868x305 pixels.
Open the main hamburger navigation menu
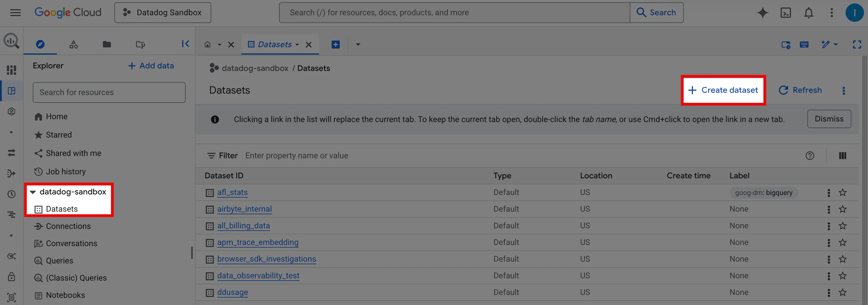16,13
